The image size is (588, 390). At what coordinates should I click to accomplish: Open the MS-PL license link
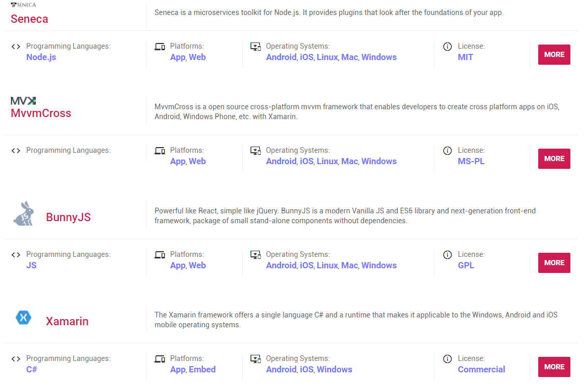pos(471,162)
